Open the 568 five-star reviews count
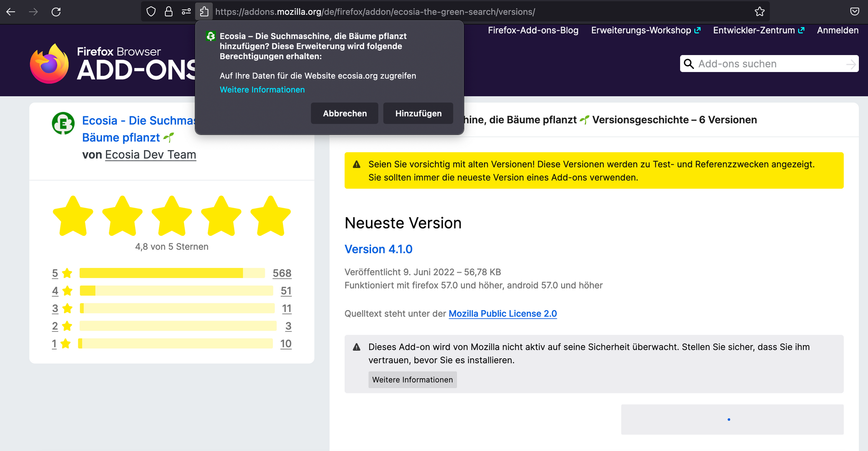Image resolution: width=868 pixels, height=451 pixels. point(282,273)
